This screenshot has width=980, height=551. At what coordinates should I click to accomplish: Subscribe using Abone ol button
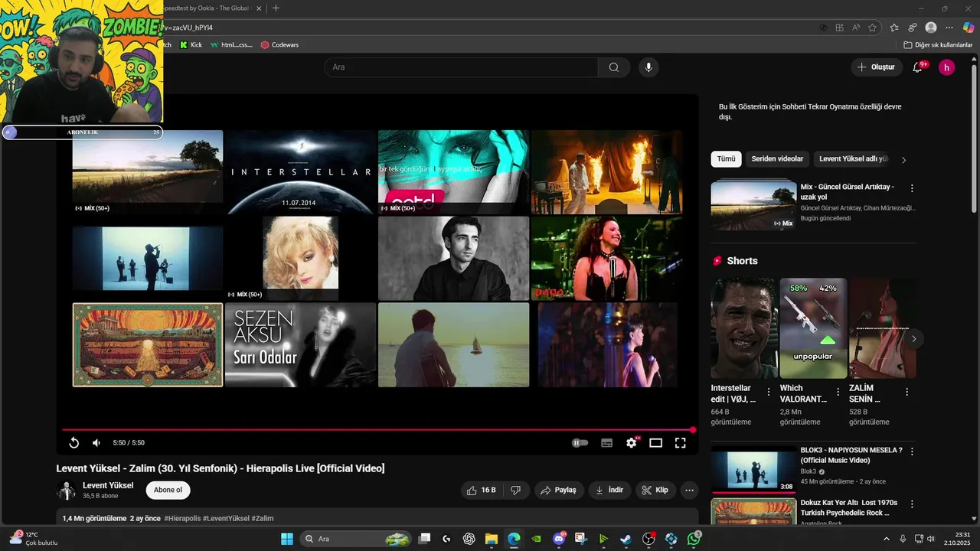click(168, 490)
